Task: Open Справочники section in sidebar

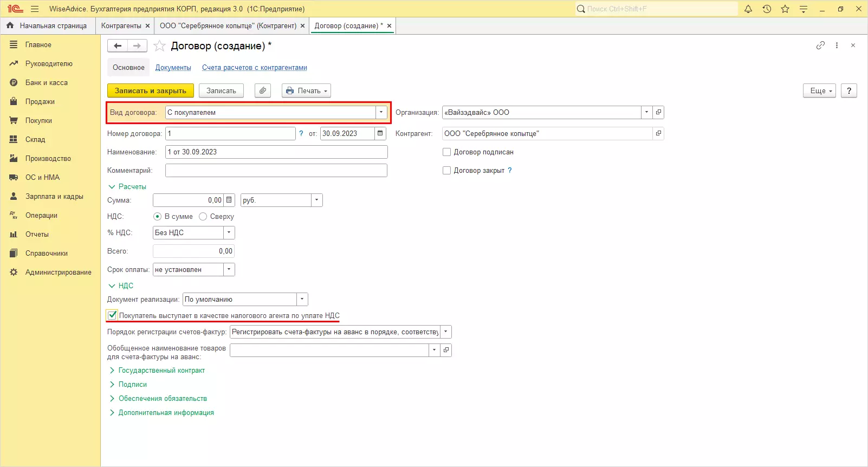Action: (x=47, y=254)
